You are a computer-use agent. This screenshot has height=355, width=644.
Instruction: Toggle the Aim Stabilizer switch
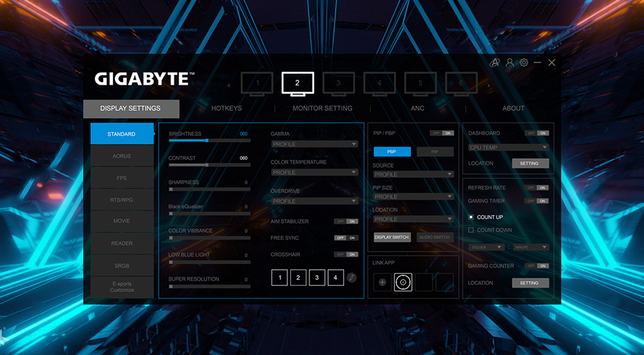pos(346,221)
